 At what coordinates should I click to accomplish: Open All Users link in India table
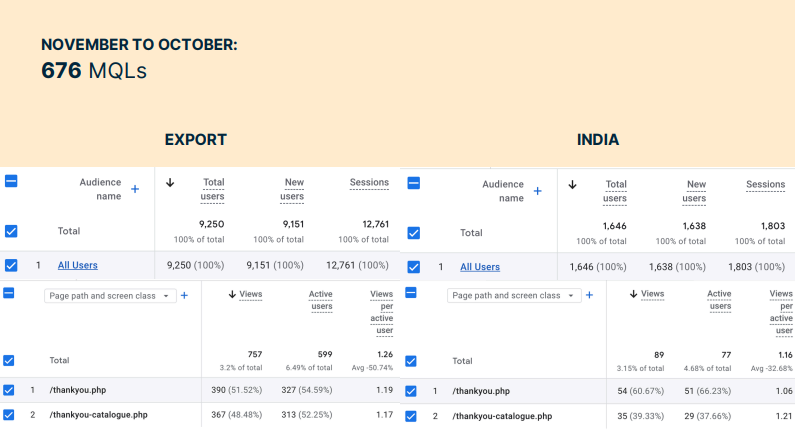coord(480,267)
